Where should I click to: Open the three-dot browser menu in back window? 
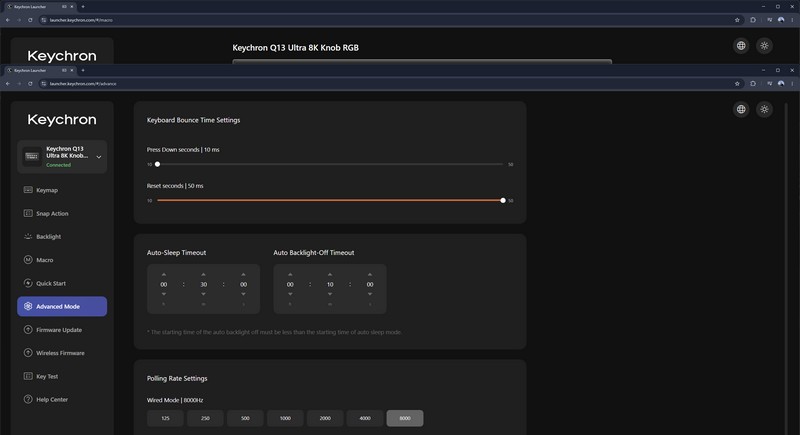pos(792,20)
